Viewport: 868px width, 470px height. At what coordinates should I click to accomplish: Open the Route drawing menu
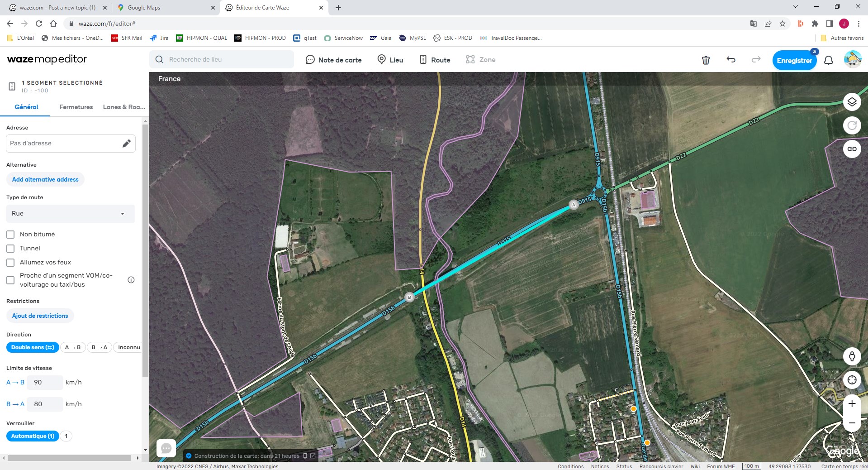tap(435, 60)
